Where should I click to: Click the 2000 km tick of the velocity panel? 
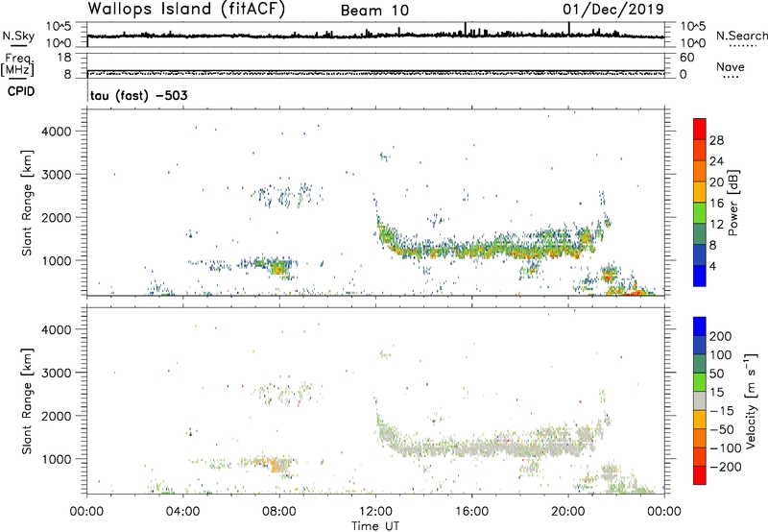tap(57, 416)
